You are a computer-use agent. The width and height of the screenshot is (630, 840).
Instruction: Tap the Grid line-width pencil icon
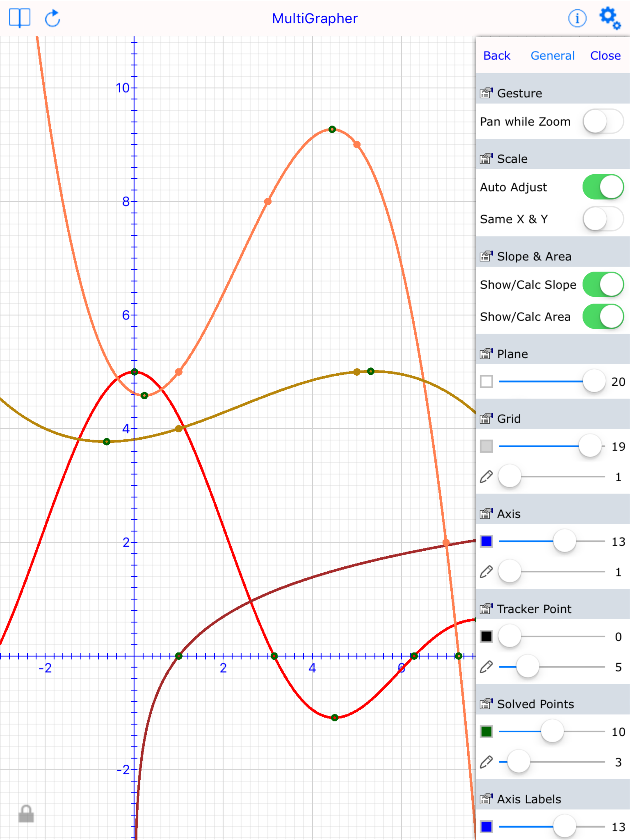coord(486,477)
